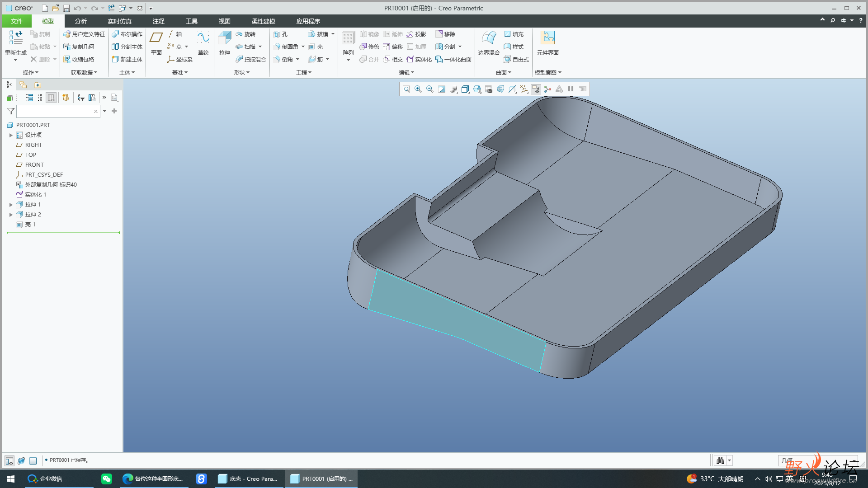This screenshot has height=488, width=868.
Task: Open the 基准 group dropdown
Action: tap(180, 72)
